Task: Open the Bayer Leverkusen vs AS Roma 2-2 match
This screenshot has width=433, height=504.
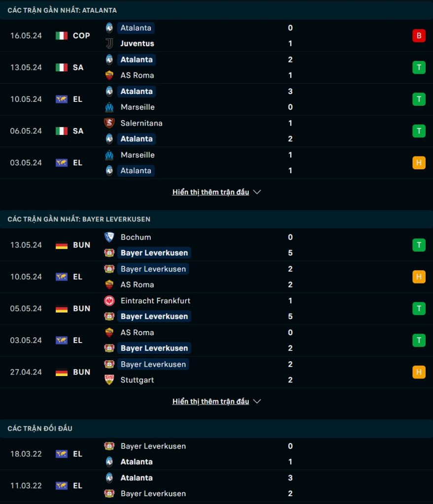Action: pos(217,277)
